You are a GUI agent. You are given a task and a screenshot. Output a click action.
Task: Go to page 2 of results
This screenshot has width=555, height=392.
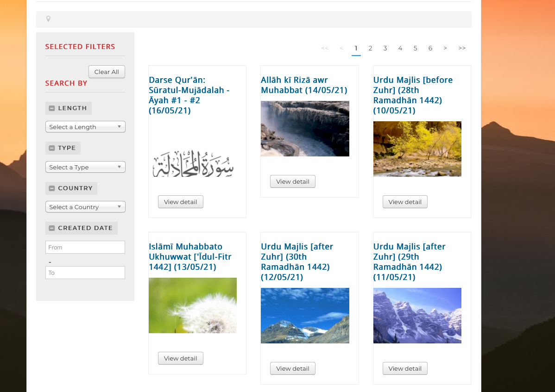coord(370,49)
